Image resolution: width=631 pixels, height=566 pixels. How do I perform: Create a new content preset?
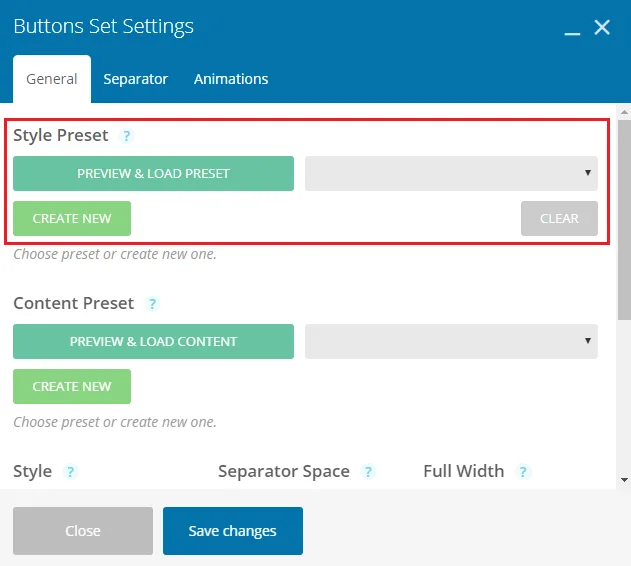pyautogui.click(x=72, y=386)
